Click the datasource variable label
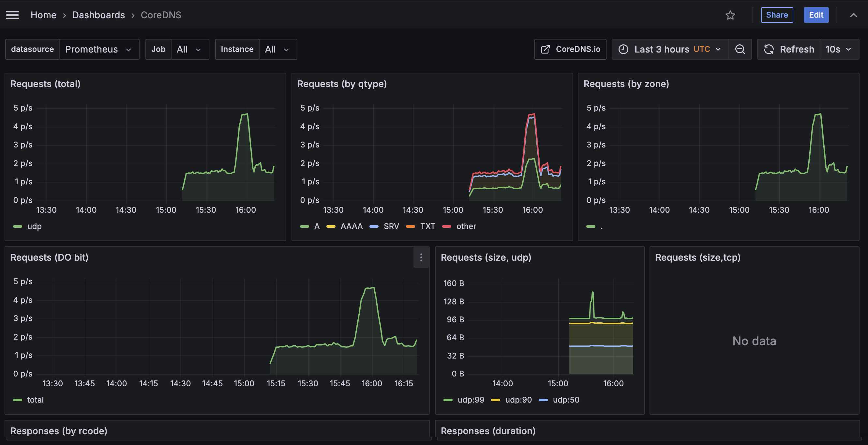This screenshot has width=868, height=445. click(32, 49)
